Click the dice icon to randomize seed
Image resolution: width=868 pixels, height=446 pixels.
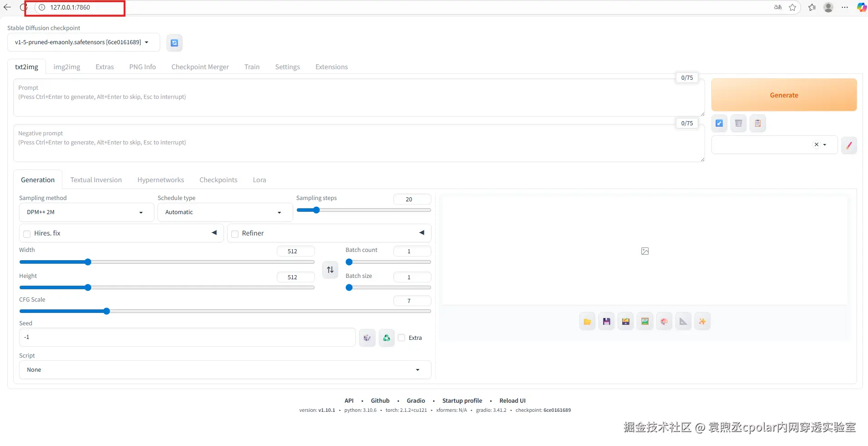pyautogui.click(x=367, y=338)
